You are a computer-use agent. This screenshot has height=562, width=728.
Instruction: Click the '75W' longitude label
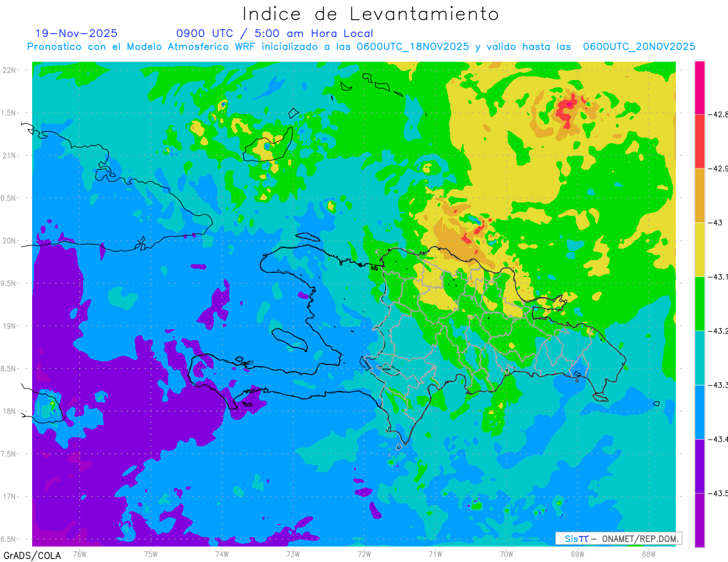coord(151,553)
